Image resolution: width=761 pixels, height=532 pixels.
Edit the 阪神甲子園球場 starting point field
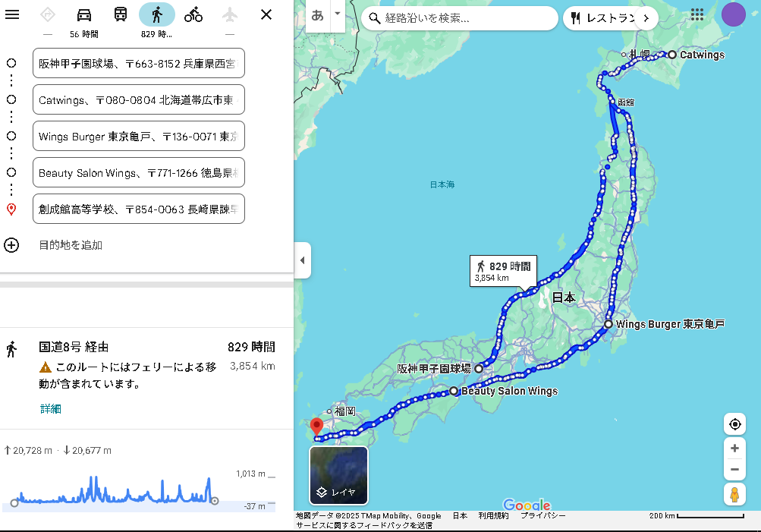click(139, 63)
